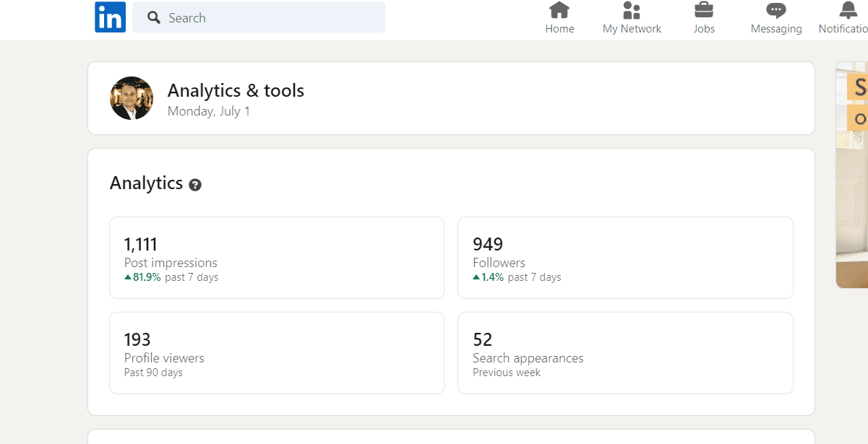Click the 52 search appearances value
The width and height of the screenshot is (868, 444).
[x=482, y=339]
